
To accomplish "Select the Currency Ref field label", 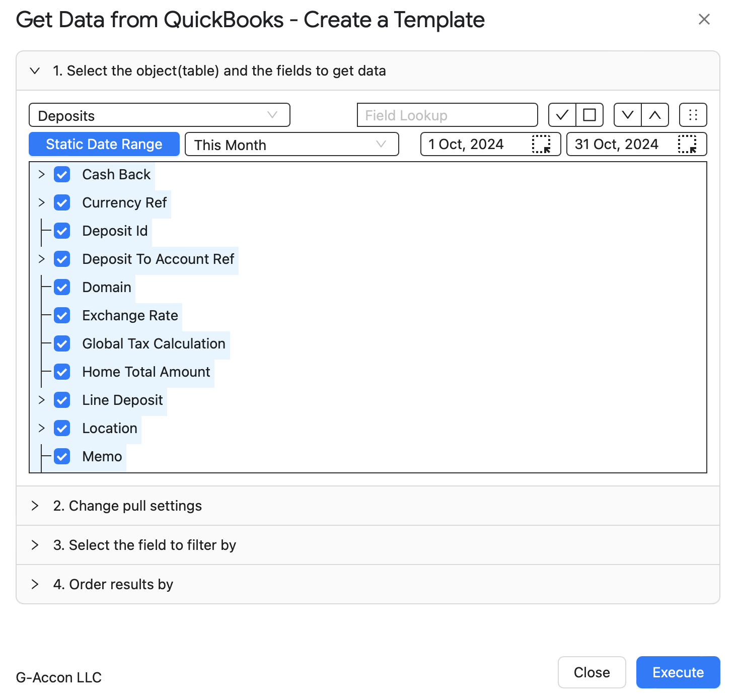I will (x=124, y=202).
